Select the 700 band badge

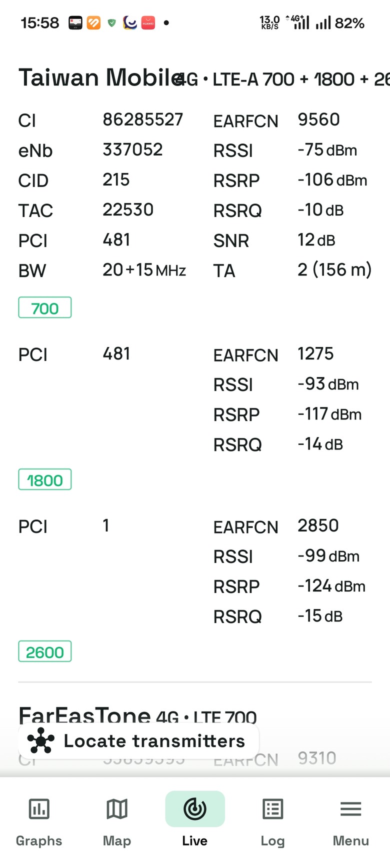[45, 307]
